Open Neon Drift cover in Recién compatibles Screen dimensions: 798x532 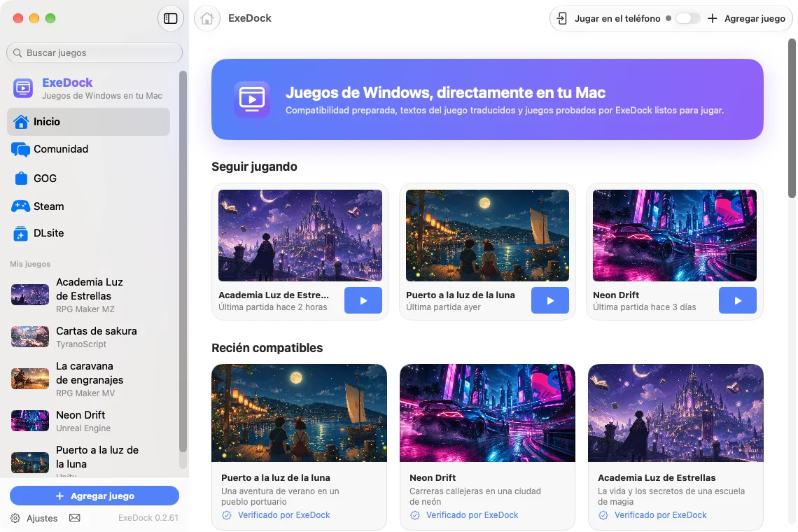488,413
